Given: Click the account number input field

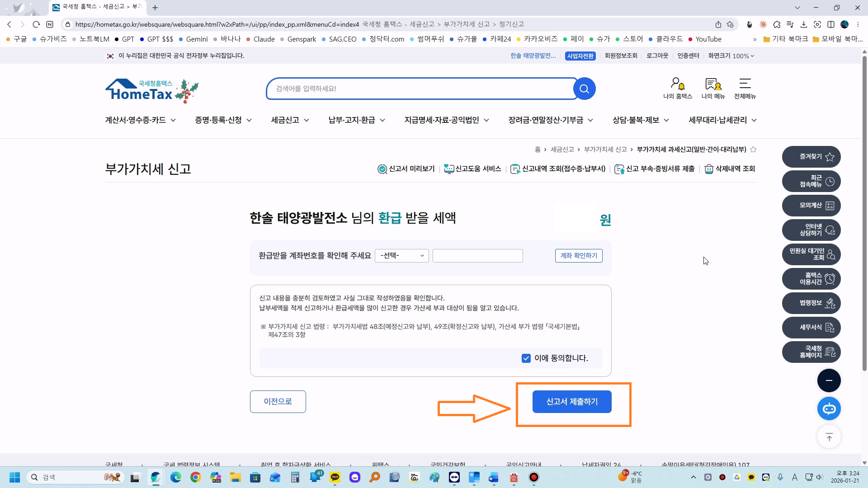Looking at the screenshot, I should coord(477,256).
